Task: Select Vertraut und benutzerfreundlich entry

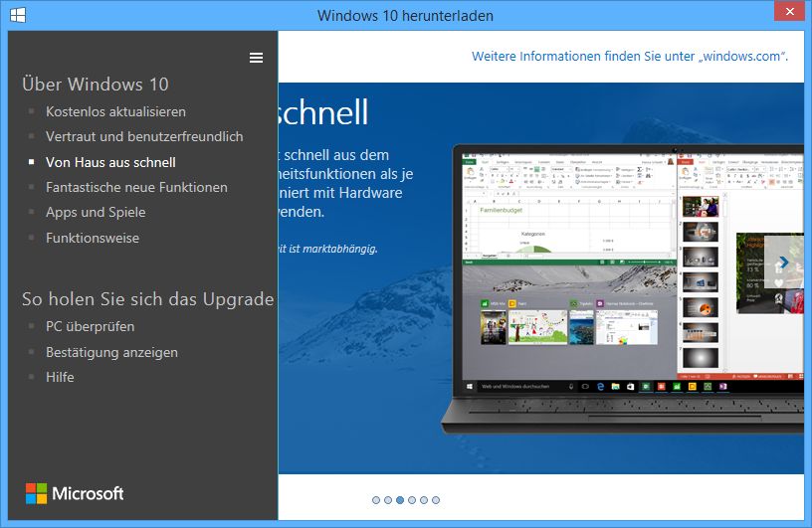Action: (x=144, y=136)
